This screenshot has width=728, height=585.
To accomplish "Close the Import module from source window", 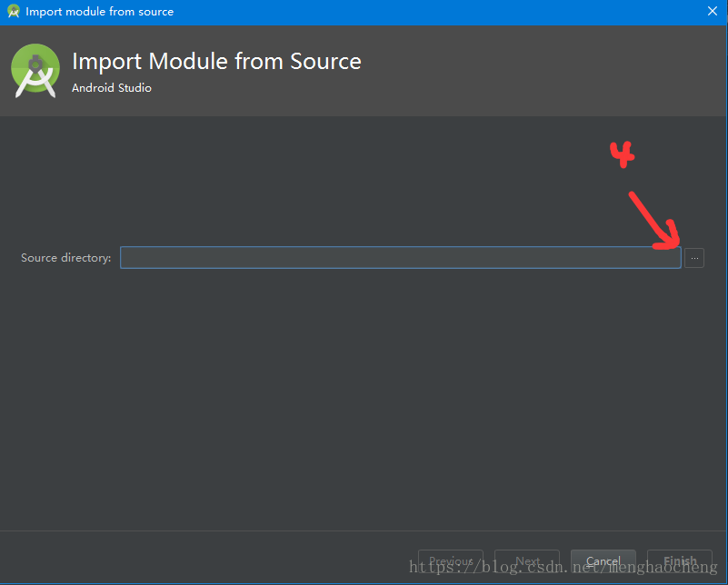I will tap(713, 11).
